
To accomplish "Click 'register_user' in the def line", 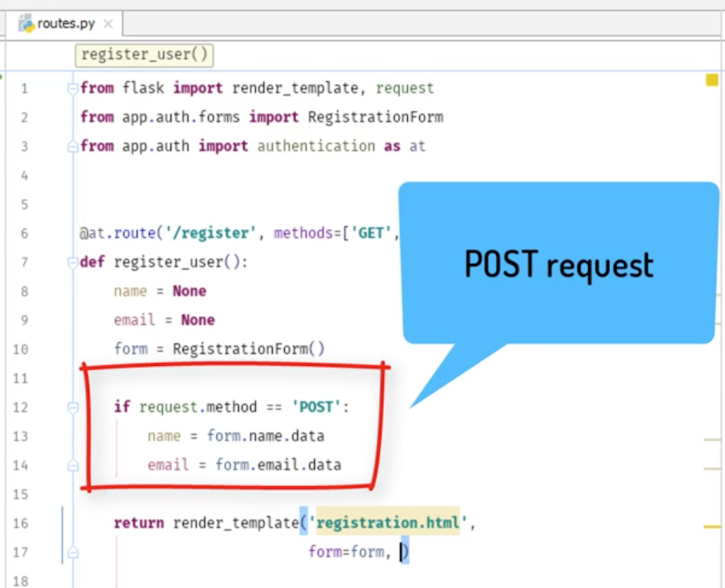I will click(168, 262).
